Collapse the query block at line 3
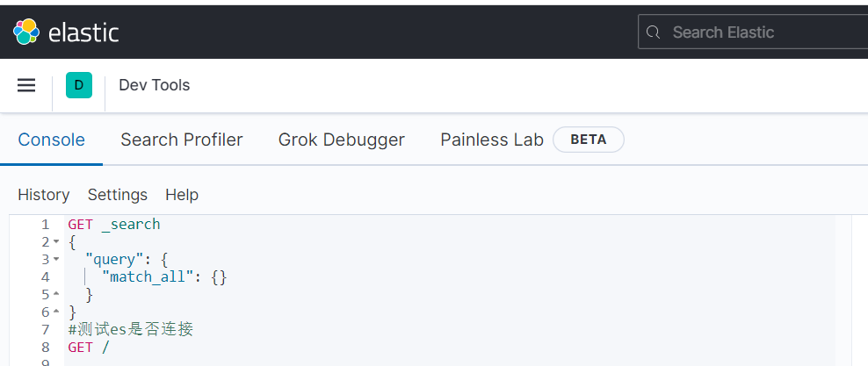868x366 pixels. (56, 259)
